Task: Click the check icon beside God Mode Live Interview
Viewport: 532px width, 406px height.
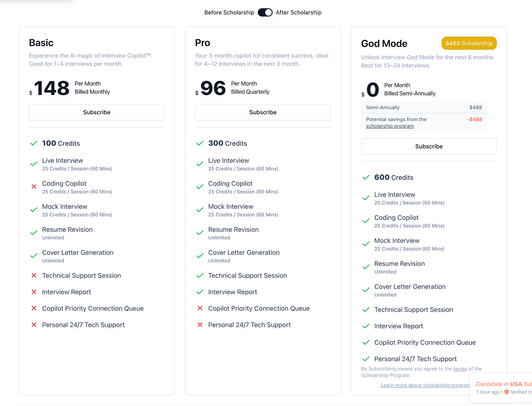Action: (x=366, y=198)
